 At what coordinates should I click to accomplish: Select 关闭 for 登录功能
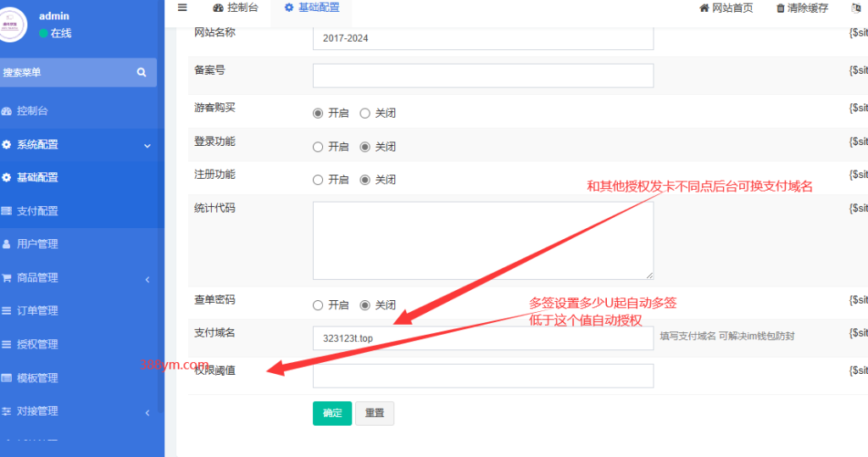point(364,147)
